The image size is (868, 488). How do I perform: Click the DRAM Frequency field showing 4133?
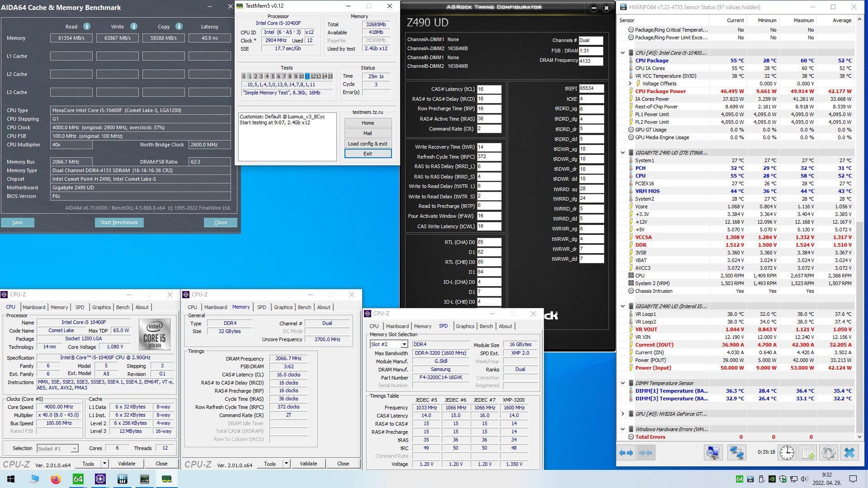(x=590, y=61)
